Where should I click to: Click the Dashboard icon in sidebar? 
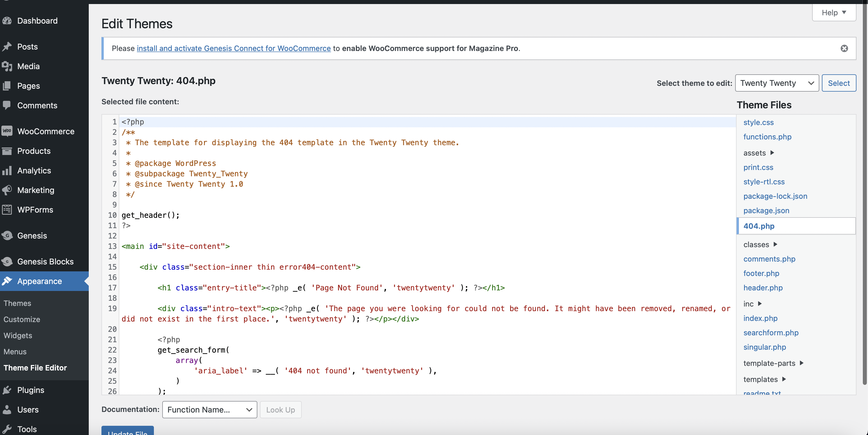(x=8, y=20)
